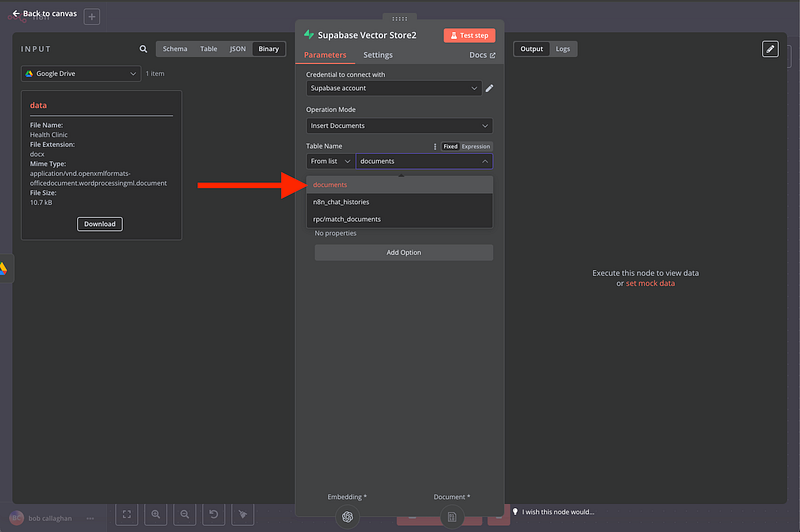
Task: Edit the Supabase credential with the pencil icon
Action: [489, 88]
